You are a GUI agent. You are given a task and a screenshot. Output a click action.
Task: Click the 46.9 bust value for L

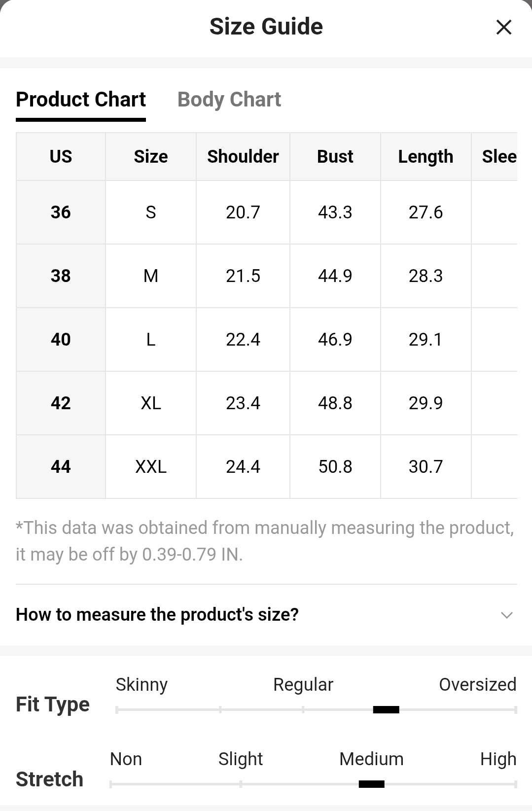tap(335, 339)
